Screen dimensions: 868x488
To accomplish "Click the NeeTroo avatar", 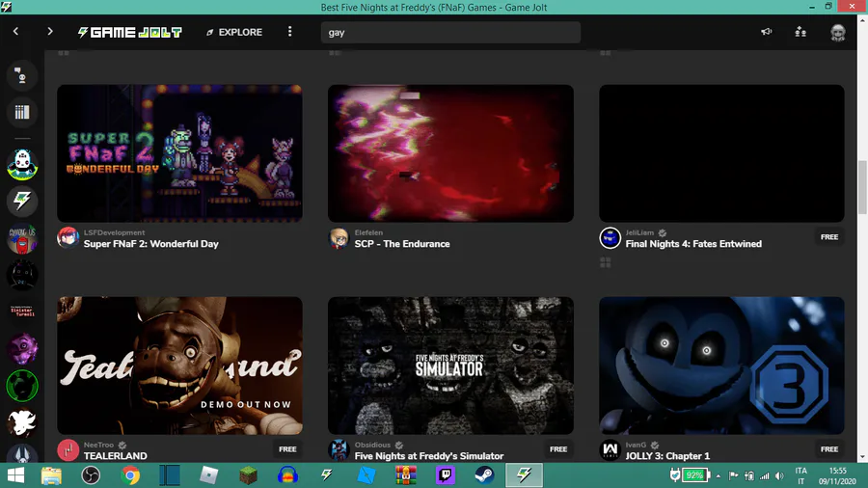I will pyautogui.click(x=68, y=449).
